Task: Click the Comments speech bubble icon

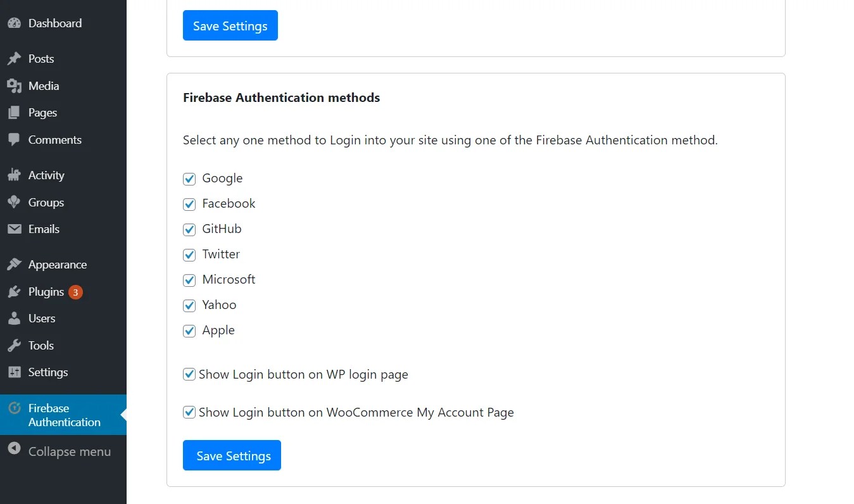Action: 14,140
